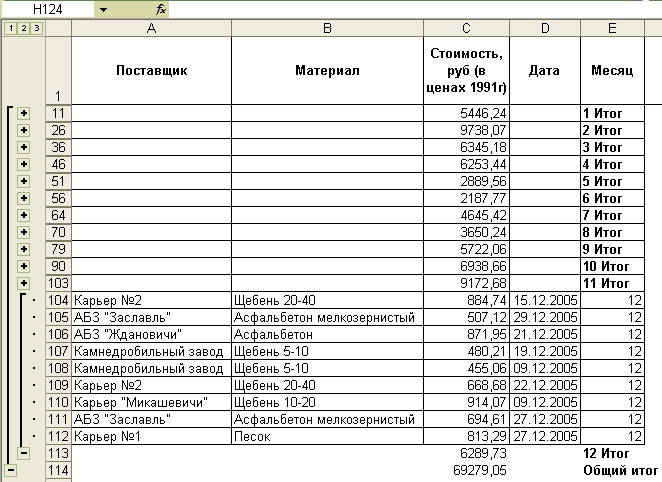Click date cell 22.12.2005

coord(545,385)
